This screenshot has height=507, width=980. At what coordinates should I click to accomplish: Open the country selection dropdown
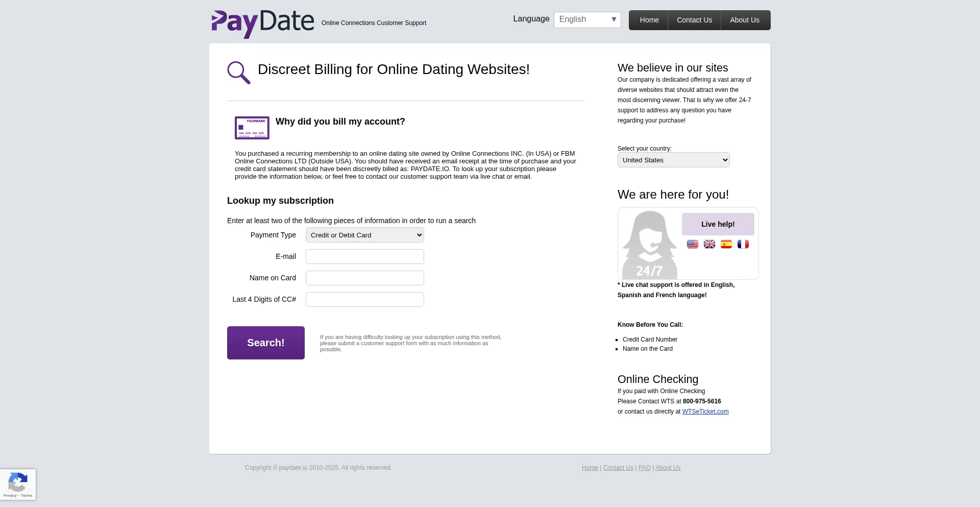[673, 160]
